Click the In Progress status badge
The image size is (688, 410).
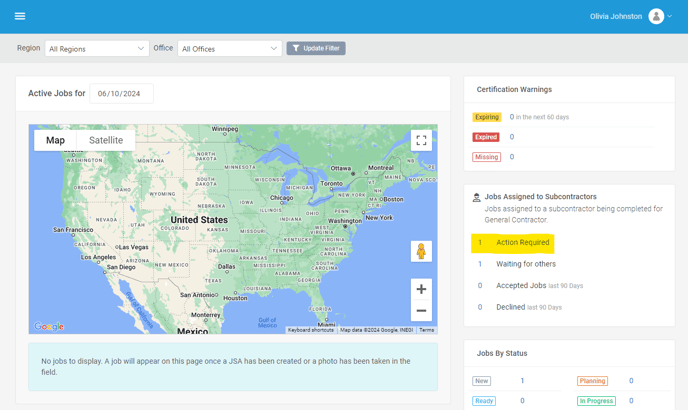pos(596,401)
